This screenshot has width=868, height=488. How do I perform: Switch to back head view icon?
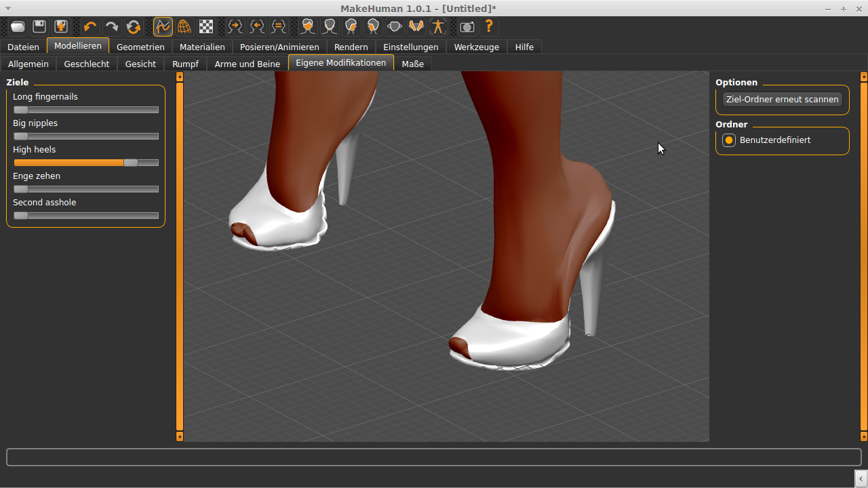pos(330,26)
